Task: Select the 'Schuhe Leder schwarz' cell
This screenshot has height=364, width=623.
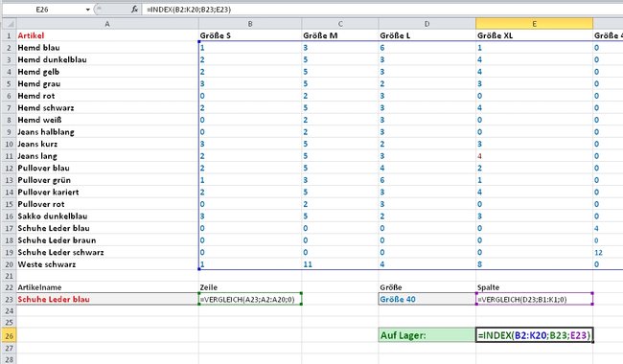Action: coord(107,252)
